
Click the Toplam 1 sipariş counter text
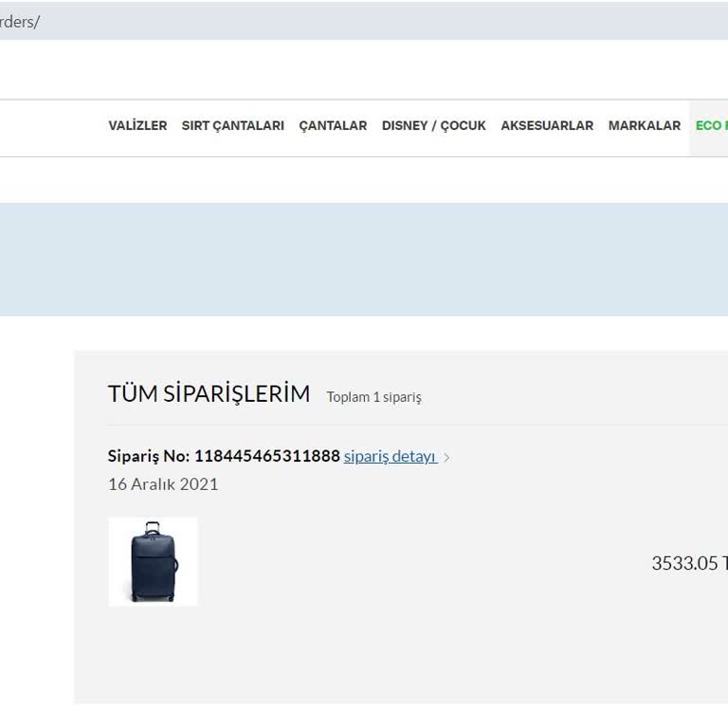[x=373, y=397]
